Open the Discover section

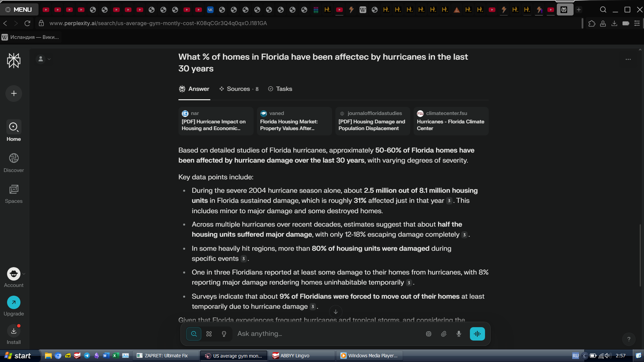14,163
